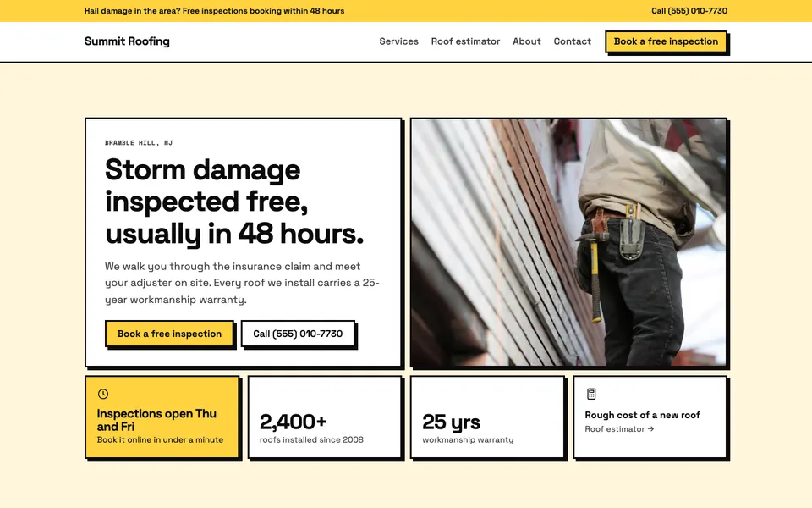Click the insurance claim description paragraph
The image size is (812, 508).
pos(242,283)
